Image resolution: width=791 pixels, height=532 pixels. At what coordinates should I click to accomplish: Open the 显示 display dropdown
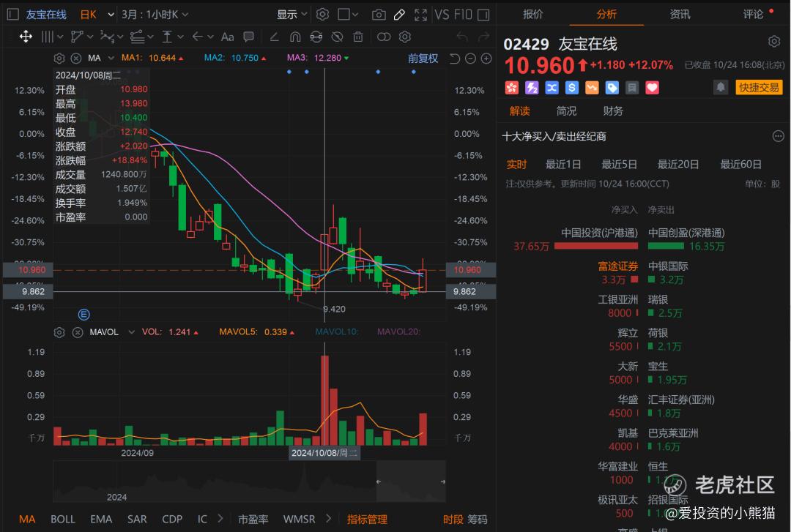coord(291,15)
